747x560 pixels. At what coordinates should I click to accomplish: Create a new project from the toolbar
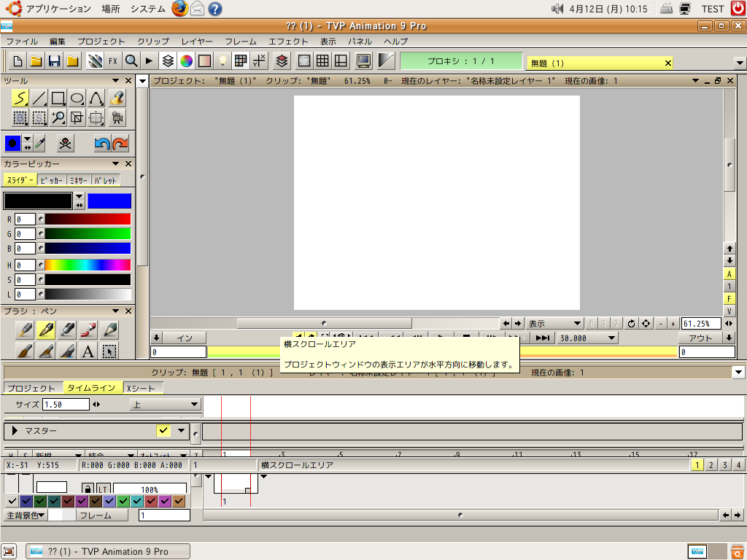pos(18,61)
